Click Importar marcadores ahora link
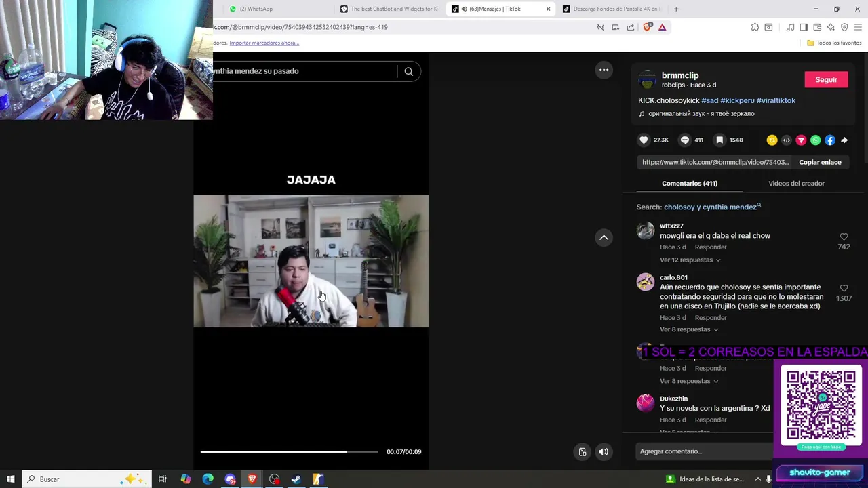The image size is (868, 488). (264, 43)
